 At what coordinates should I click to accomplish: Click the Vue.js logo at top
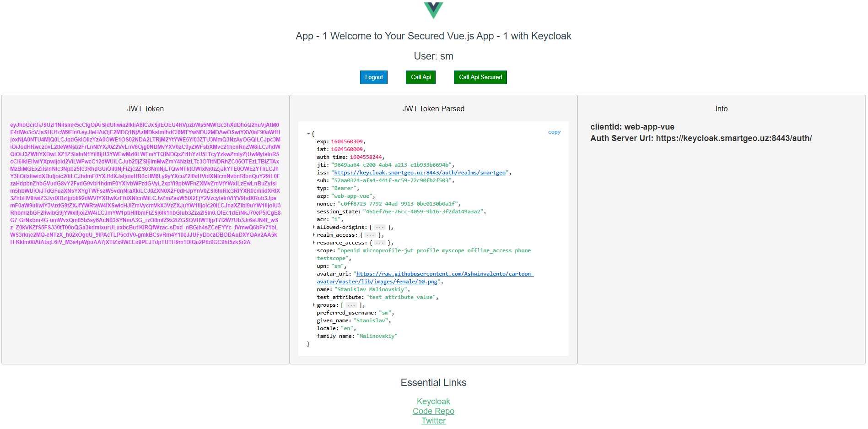pos(433,10)
